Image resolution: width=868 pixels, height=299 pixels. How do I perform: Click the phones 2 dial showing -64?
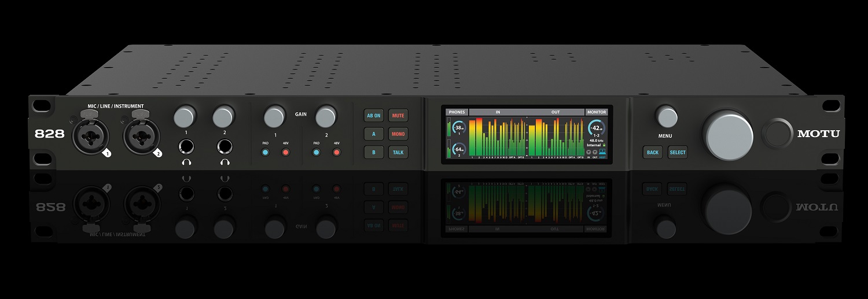459,149
